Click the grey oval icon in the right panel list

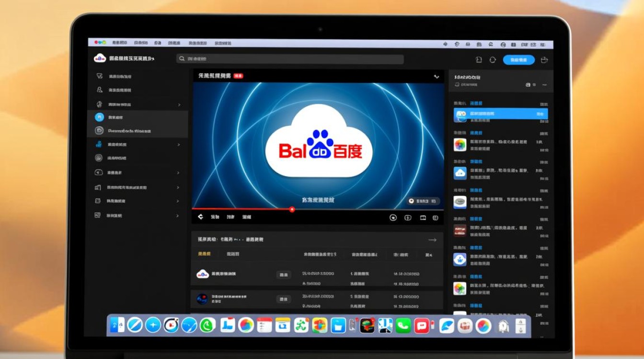coord(460,202)
